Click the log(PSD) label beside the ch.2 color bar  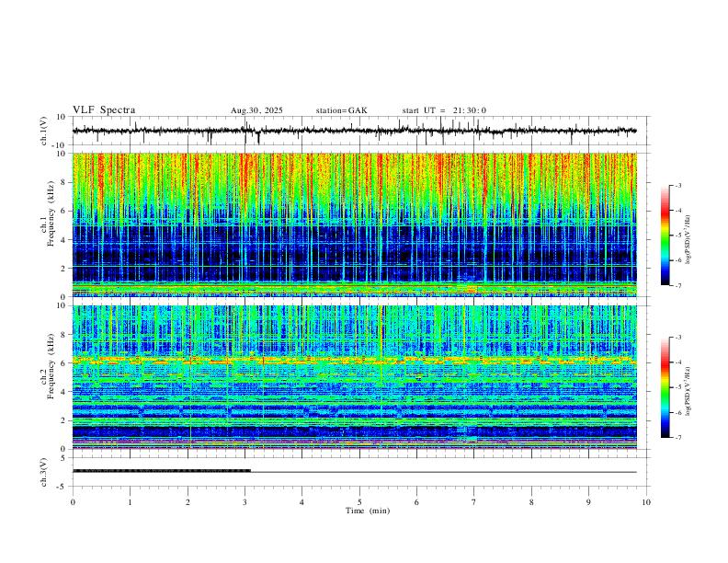(688, 391)
